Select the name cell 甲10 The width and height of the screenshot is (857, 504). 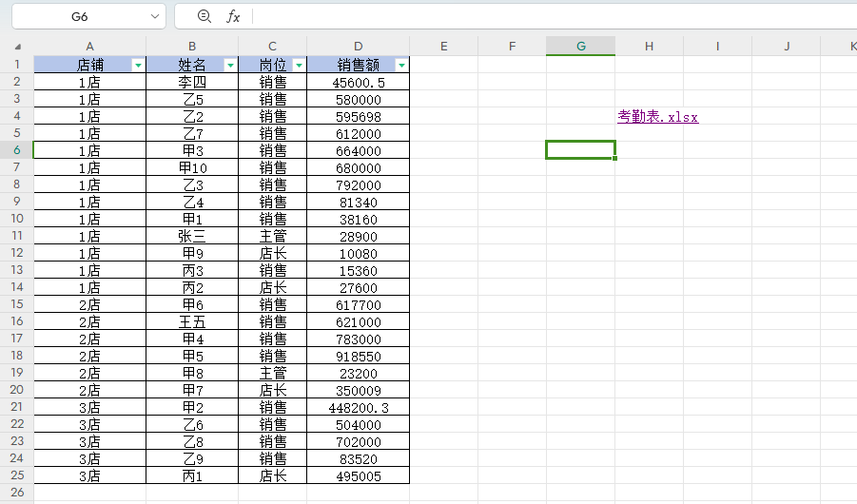tap(192, 167)
